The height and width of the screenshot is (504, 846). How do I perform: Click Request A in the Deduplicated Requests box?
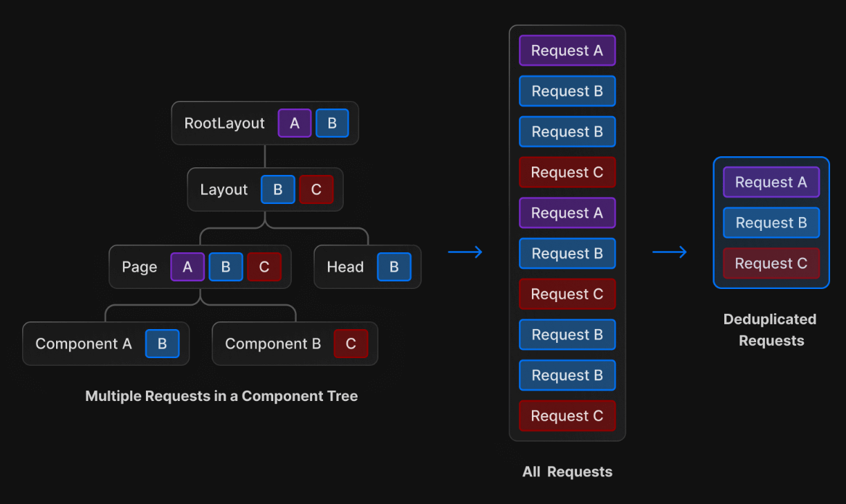(771, 182)
